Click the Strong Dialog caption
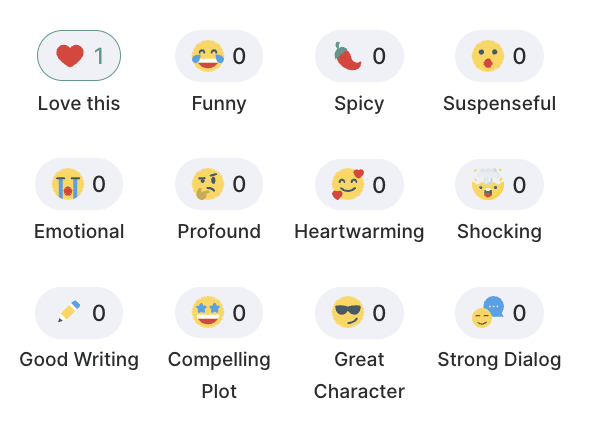Screen dimensions: 598x440 (499, 360)
